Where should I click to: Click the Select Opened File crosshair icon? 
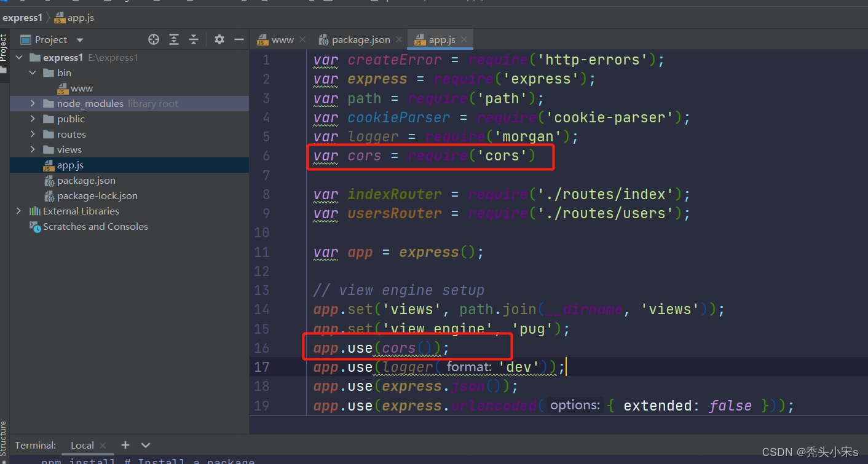153,39
